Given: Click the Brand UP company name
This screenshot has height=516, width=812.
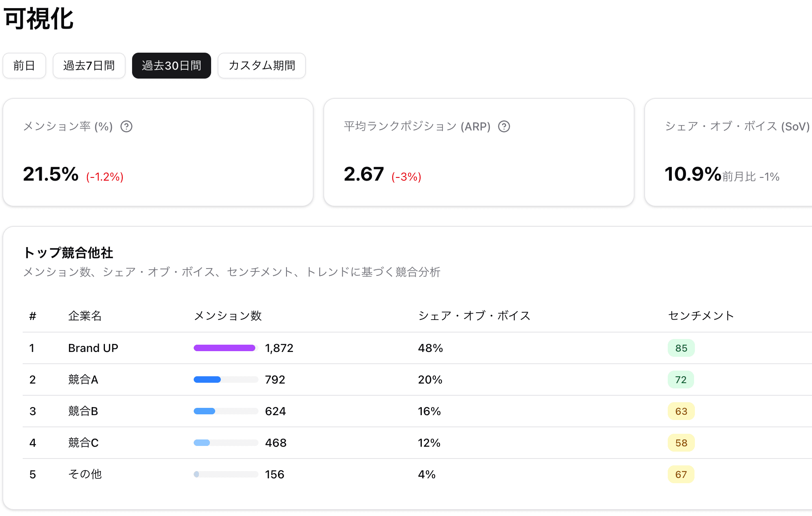Looking at the screenshot, I should [x=93, y=348].
